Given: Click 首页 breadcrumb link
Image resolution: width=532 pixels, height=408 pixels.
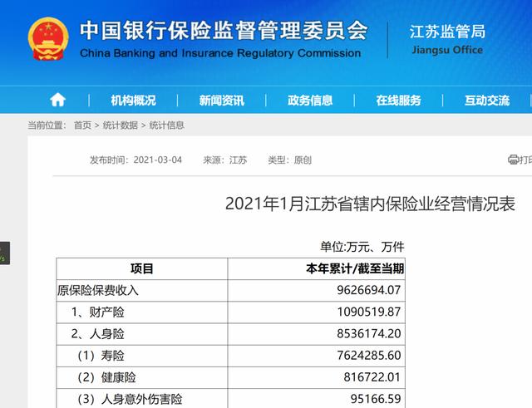Looking at the screenshot, I should (83, 125).
